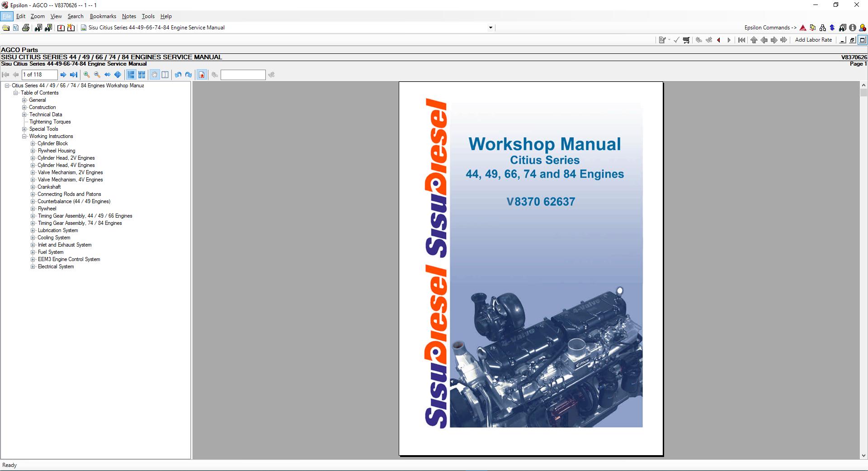Click the AGCO red triangle logo icon
Image resolution: width=868 pixels, height=471 pixels.
pyautogui.click(x=803, y=28)
